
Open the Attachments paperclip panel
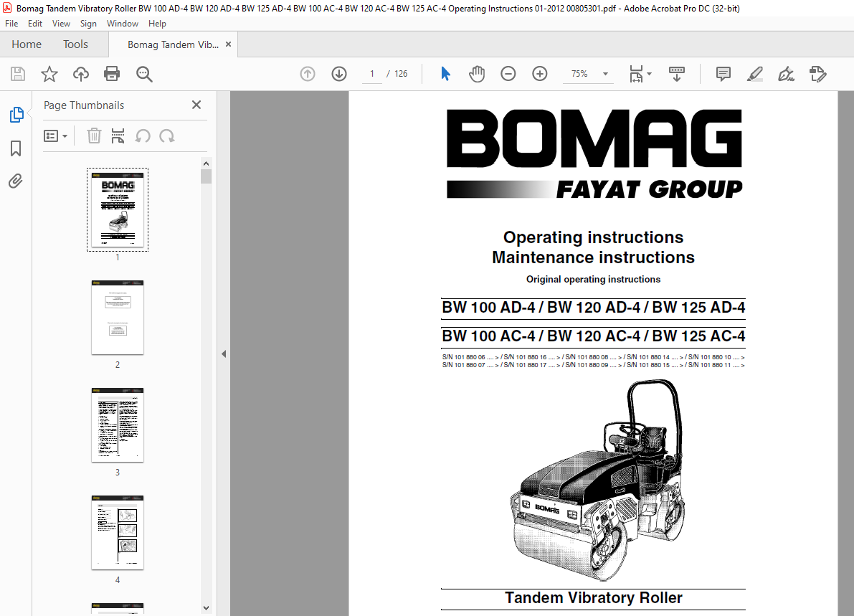point(16,181)
